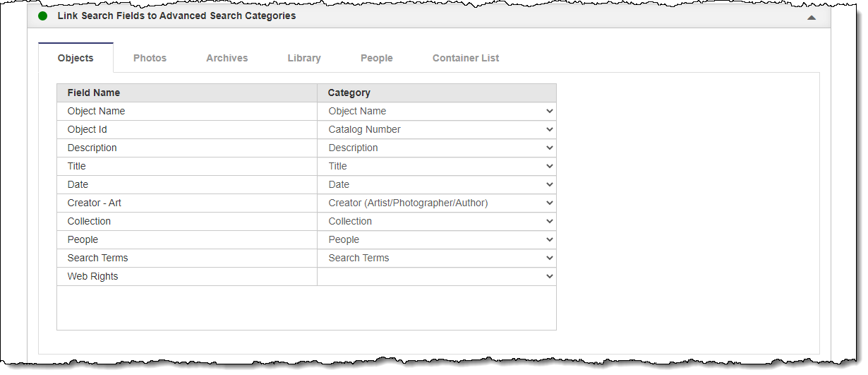Select the Objects tab
The width and height of the screenshot is (868, 375).
(76, 58)
